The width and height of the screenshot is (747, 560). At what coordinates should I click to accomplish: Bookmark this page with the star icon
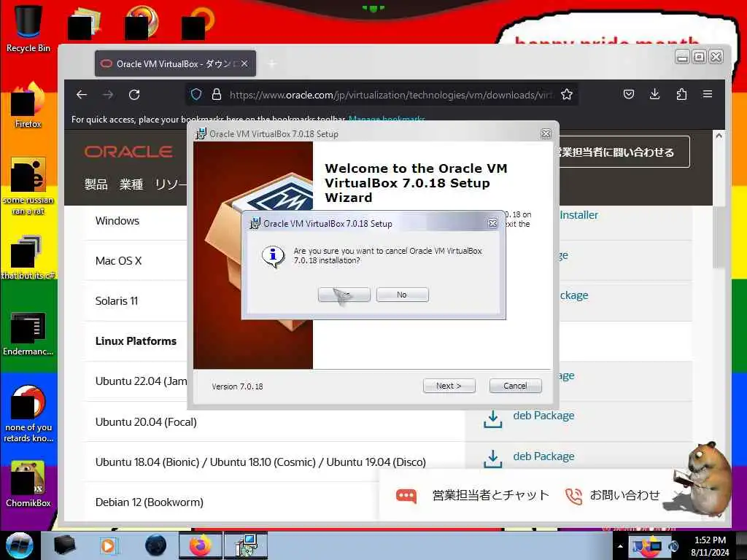(x=566, y=94)
